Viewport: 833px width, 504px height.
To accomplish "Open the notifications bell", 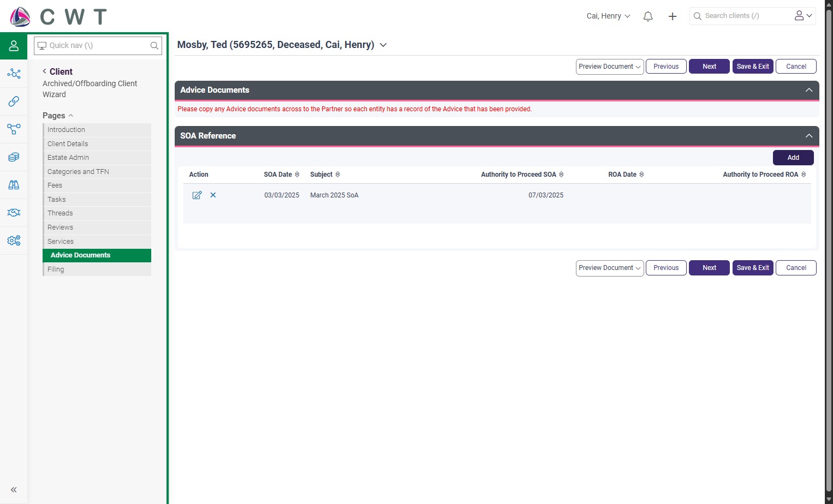I will (x=648, y=16).
